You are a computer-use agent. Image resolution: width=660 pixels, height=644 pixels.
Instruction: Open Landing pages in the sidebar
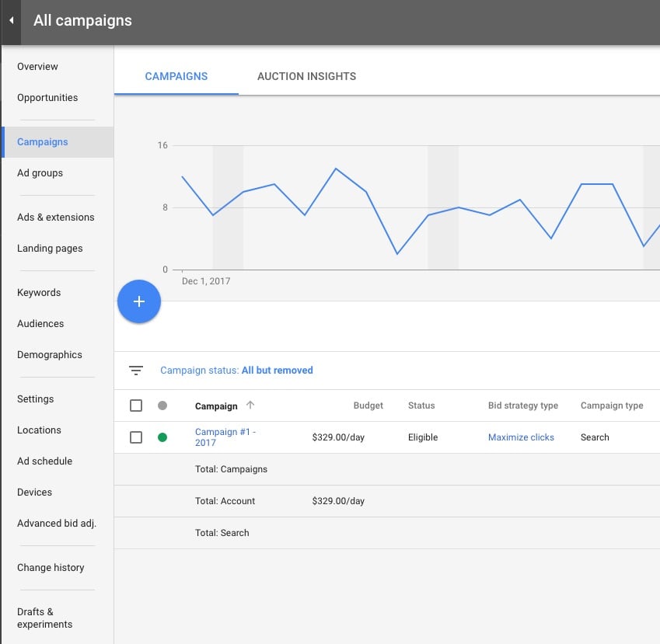coord(50,248)
